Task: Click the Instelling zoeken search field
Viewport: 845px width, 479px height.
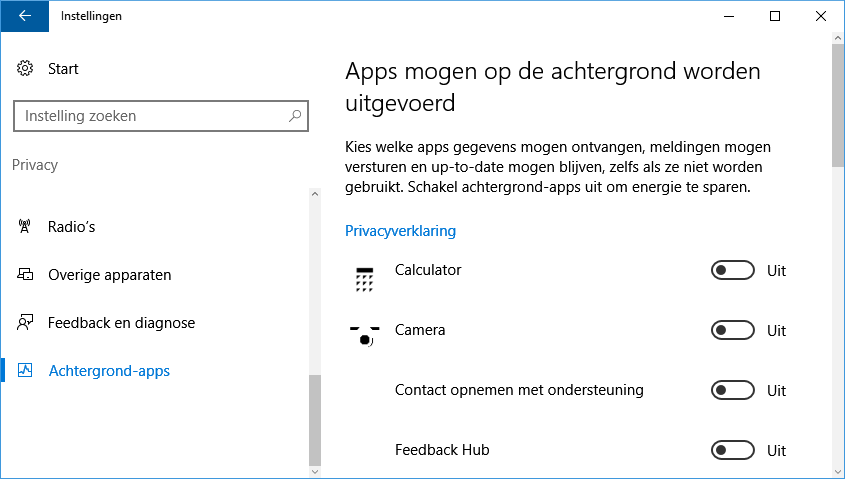Action: click(x=150, y=116)
